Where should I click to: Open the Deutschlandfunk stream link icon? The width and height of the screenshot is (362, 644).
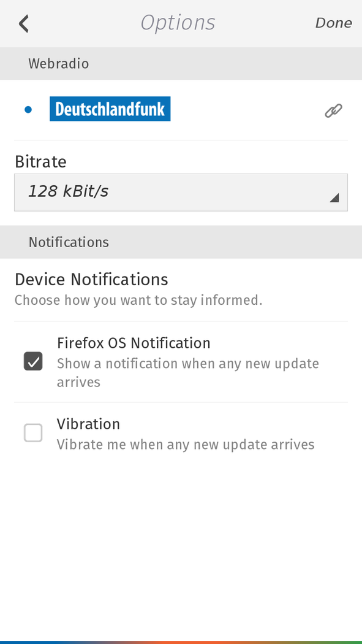(x=333, y=110)
